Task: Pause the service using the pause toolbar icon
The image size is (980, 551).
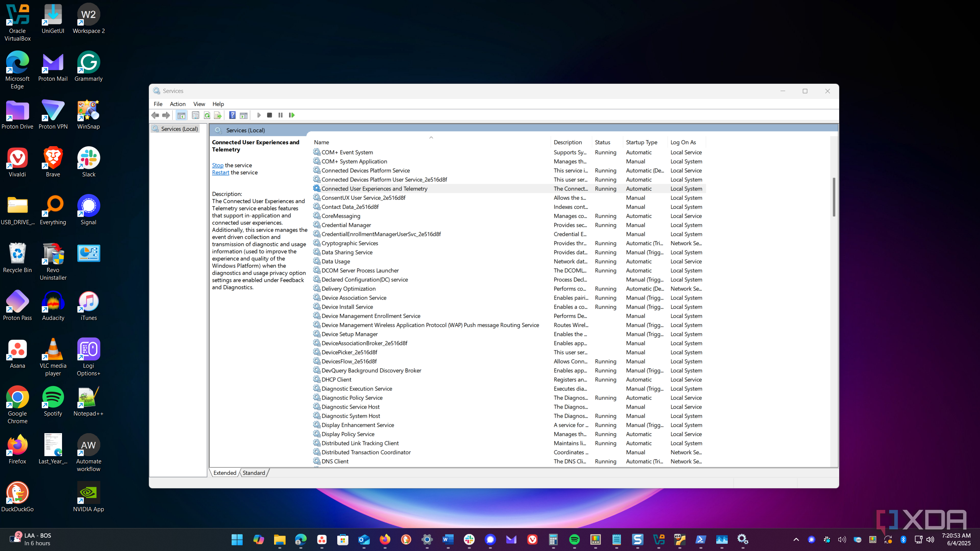Action: coord(281,115)
